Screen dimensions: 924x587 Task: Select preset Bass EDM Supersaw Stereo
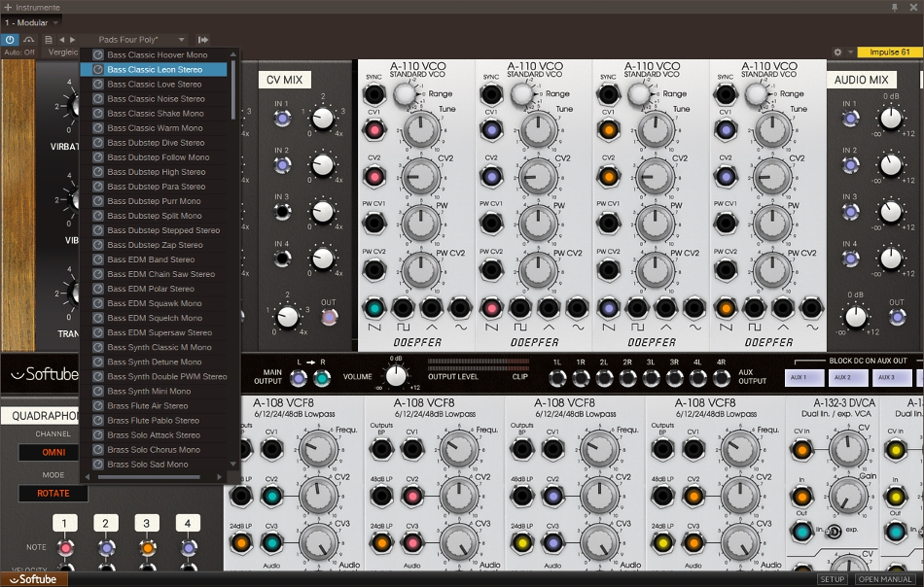154,332
